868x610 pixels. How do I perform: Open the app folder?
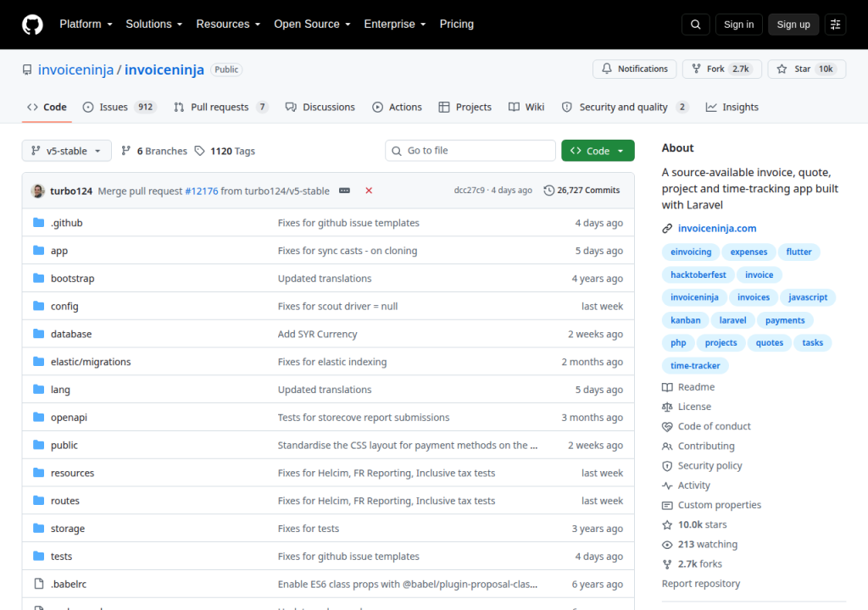click(x=59, y=251)
